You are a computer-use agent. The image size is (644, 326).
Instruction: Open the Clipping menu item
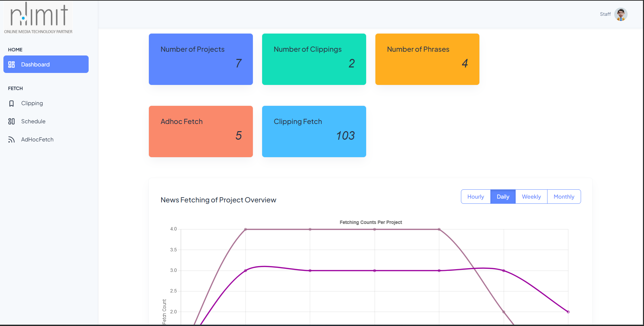[x=32, y=103]
